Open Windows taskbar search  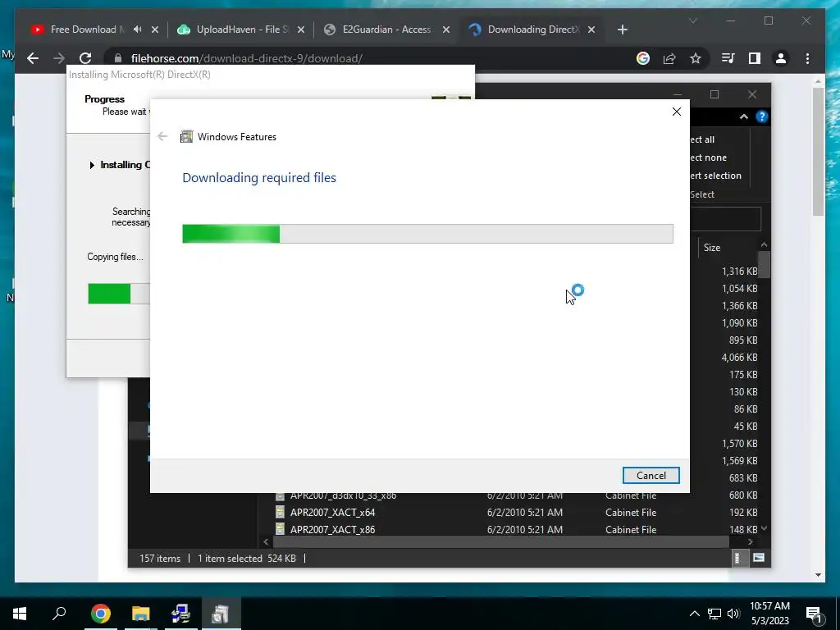[x=59, y=614]
